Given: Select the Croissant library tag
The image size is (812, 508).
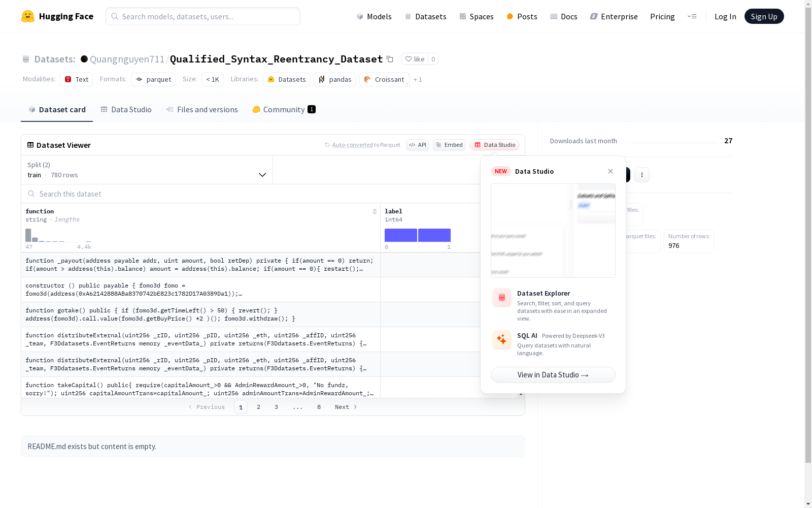Looking at the screenshot, I should (384, 79).
